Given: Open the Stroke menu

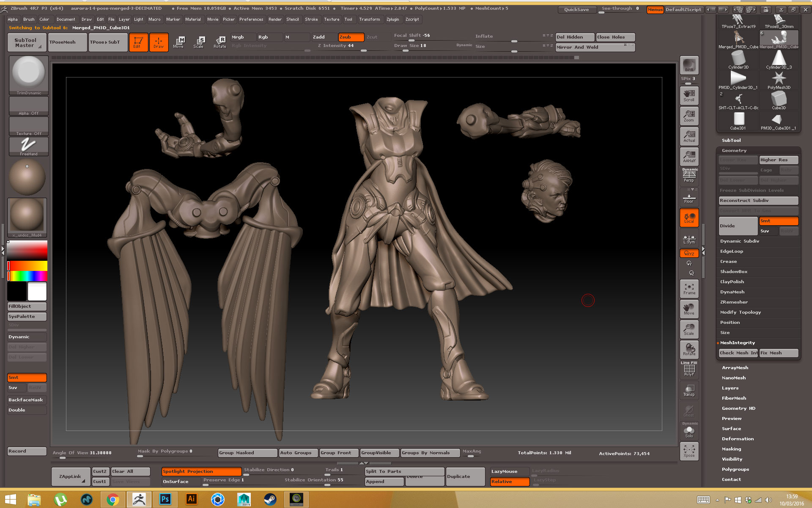Looking at the screenshot, I should (311, 19).
